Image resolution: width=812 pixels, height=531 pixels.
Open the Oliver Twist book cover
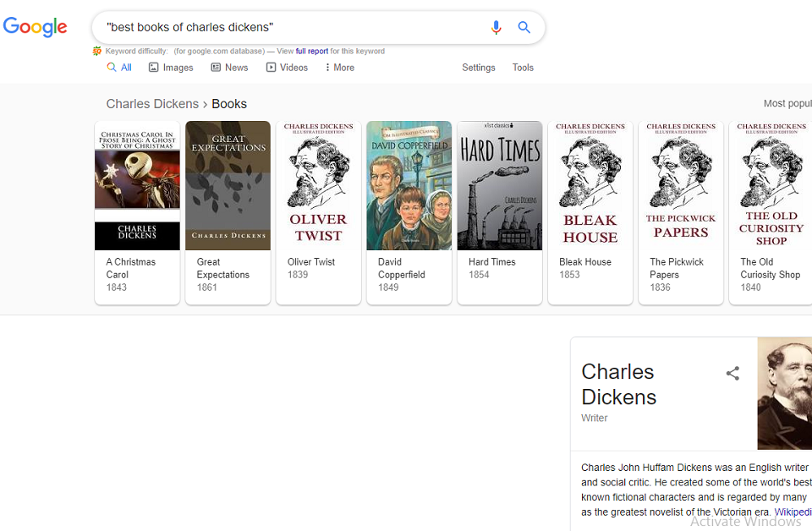point(319,185)
